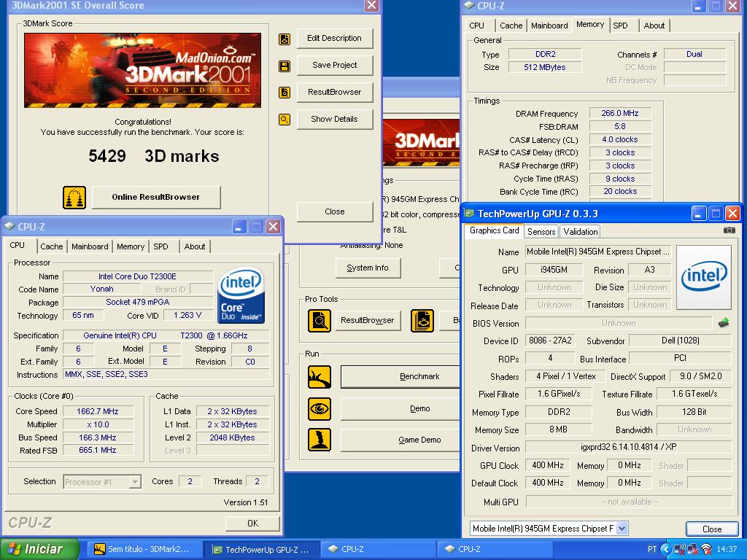The image size is (747, 560).
Task: Switch to TechPowerUp GPU-Z taskbar item
Action: pyautogui.click(x=262, y=550)
